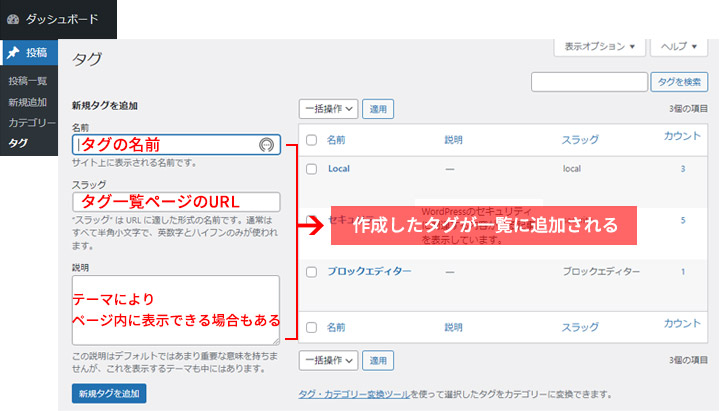This screenshot has width=720, height=411.
Task: Click the top 適用 button
Action: pos(378,109)
